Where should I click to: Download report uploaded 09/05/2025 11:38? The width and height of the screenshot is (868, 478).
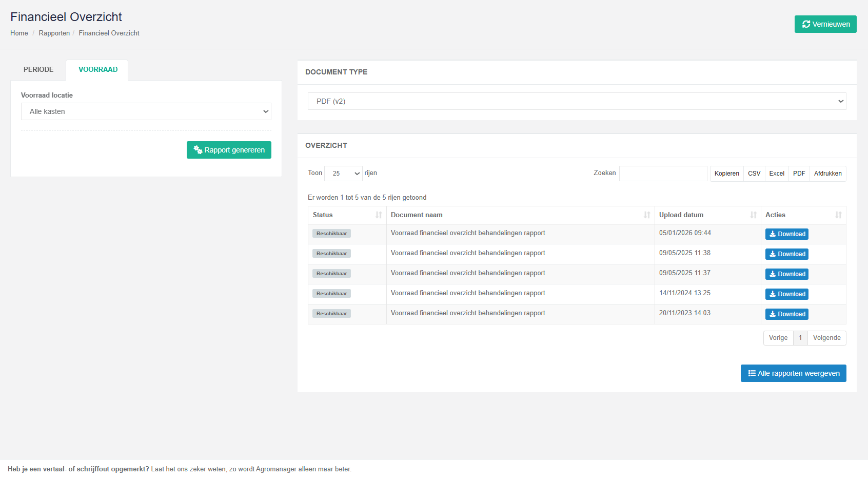pos(787,254)
